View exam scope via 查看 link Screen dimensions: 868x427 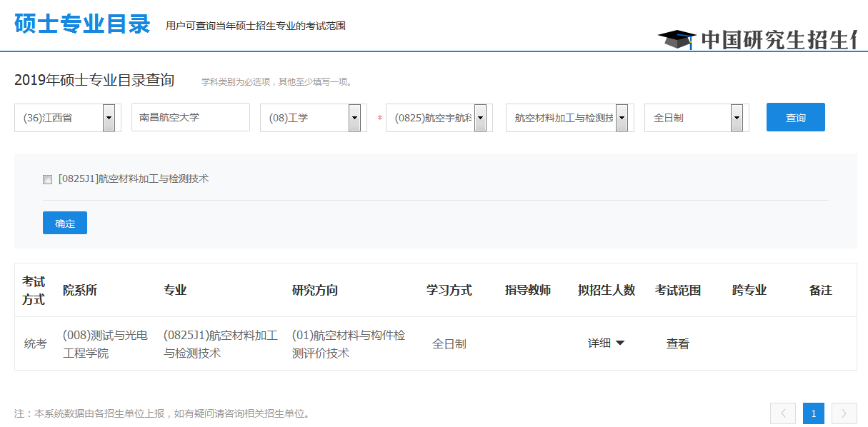(x=677, y=343)
